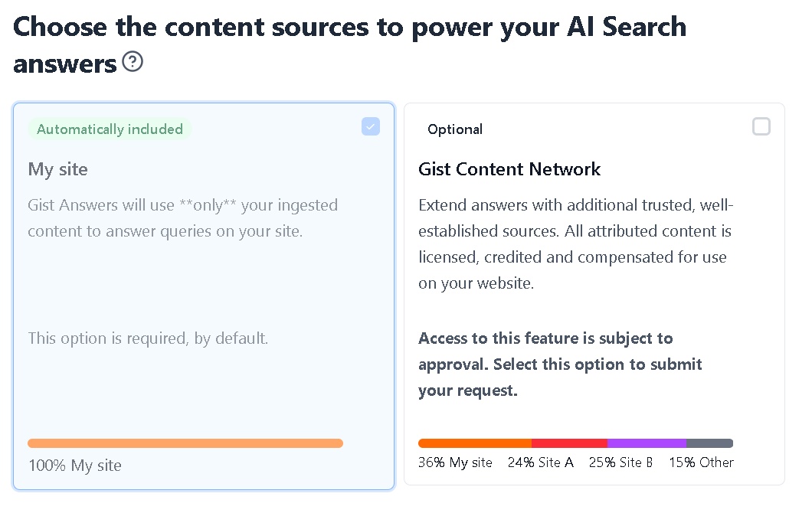The height and width of the screenshot is (513, 812).
Task: Click the orange 100% My site bar
Action: pyautogui.click(x=185, y=443)
